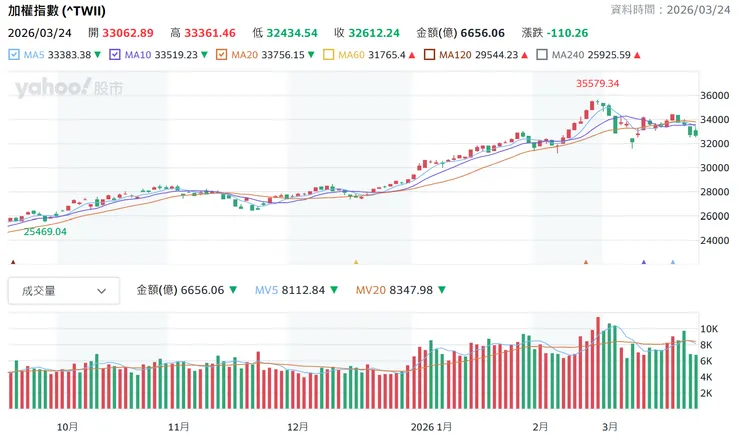
Task: Click the 12月 axis label
Action: (x=298, y=427)
